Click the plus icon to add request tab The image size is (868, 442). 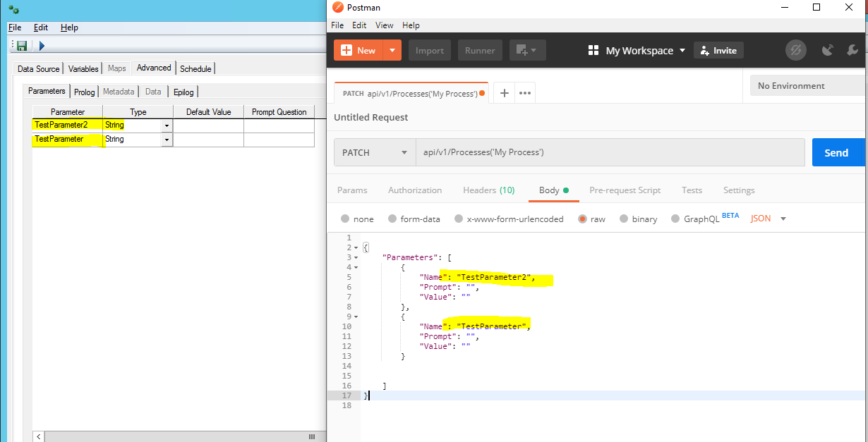pos(505,92)
